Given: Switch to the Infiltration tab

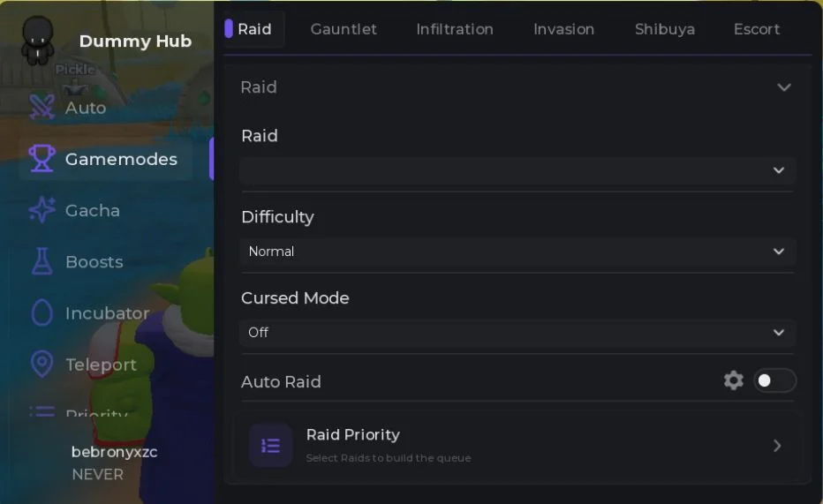Looking at the screenshot, I should point(455,29).
